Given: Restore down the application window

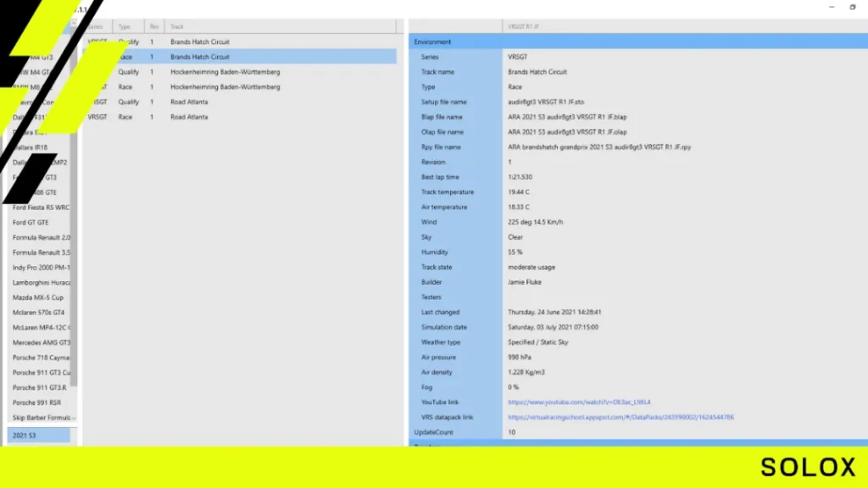Looking at the screenshot, I should pos(853,7).
